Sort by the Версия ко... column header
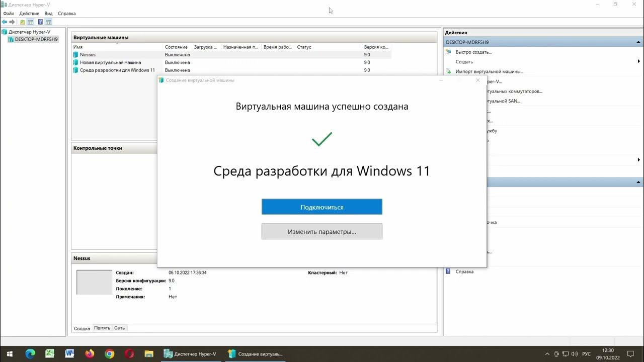 click(377, 47)
